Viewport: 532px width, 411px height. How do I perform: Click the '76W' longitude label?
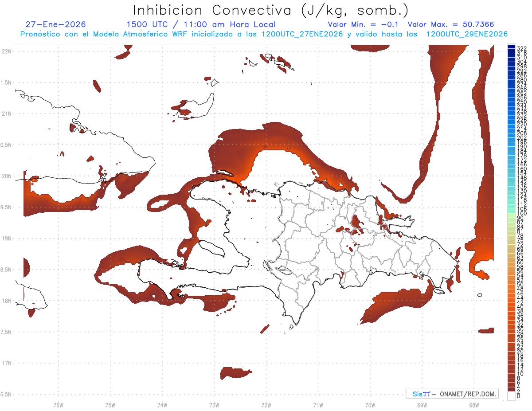58,404
